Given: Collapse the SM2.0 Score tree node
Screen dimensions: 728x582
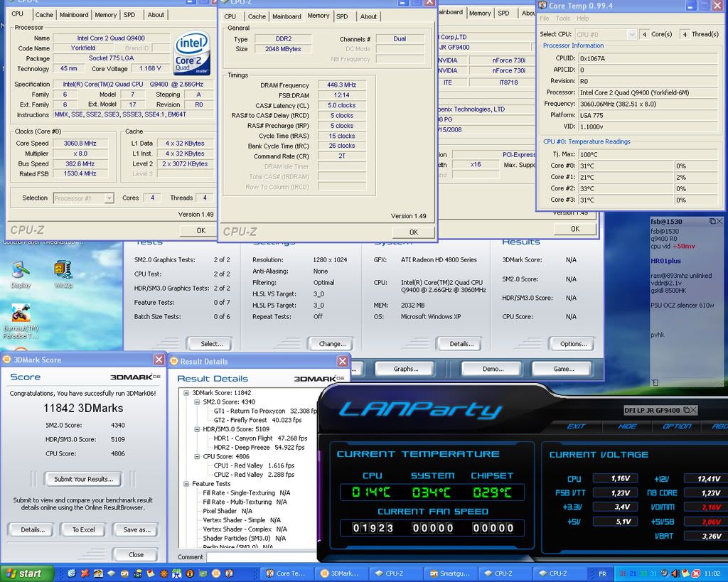Looking at the screenshot, I should click(x=197, y=402).
